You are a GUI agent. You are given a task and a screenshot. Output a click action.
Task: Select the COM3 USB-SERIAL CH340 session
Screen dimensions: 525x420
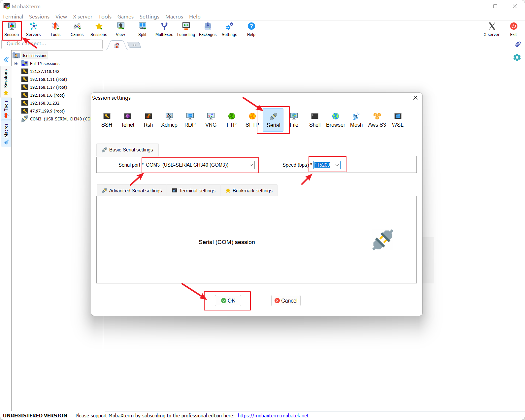pyautogui.click(x=56, y=119)
